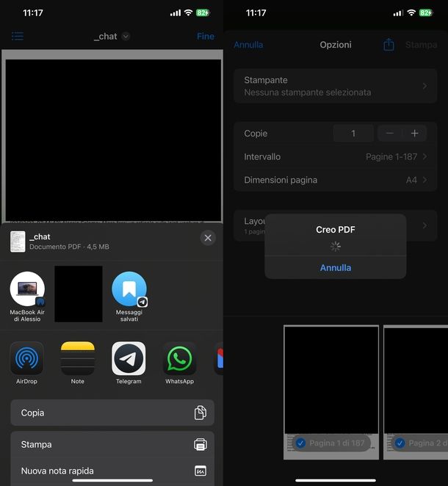The image size is (448, 486).
Task: Select AirDrop app icon
Action: tap(27, 358)
